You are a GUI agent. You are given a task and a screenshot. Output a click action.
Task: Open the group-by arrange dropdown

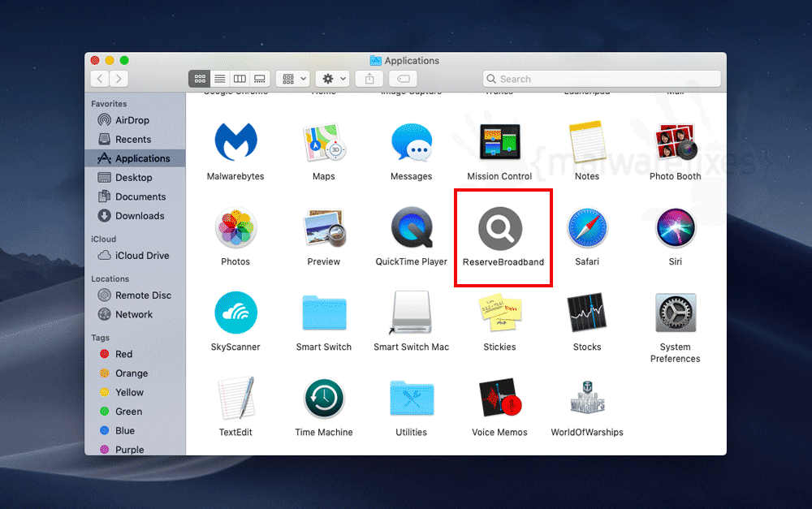pos(293,79)
